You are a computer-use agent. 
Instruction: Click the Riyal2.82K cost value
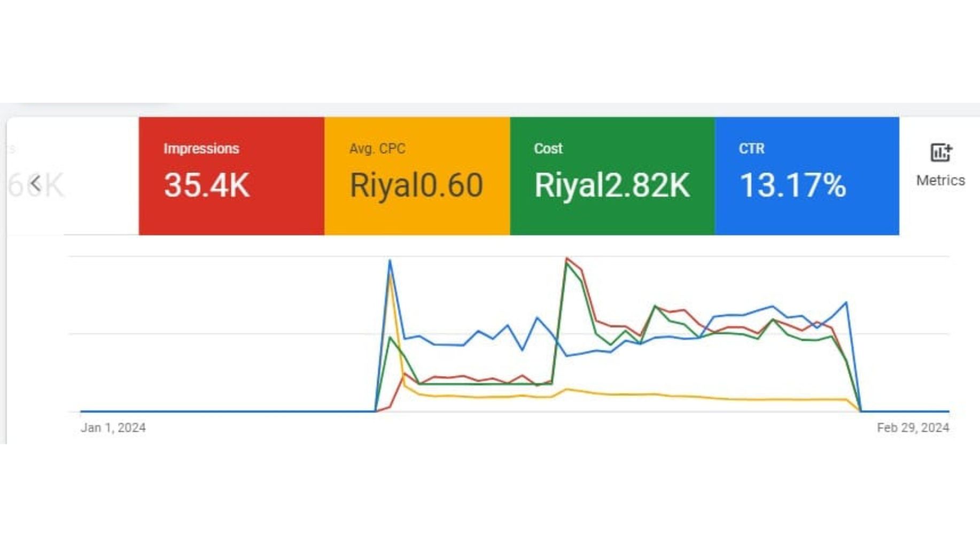click(612, 185)
